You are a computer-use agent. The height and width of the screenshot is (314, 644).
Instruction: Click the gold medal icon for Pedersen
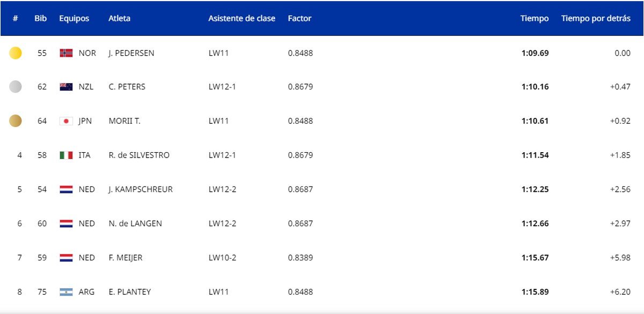(16, 53)
